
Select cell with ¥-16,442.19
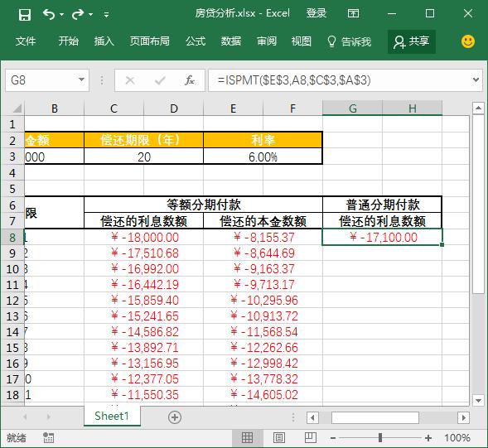click(143, 284)
